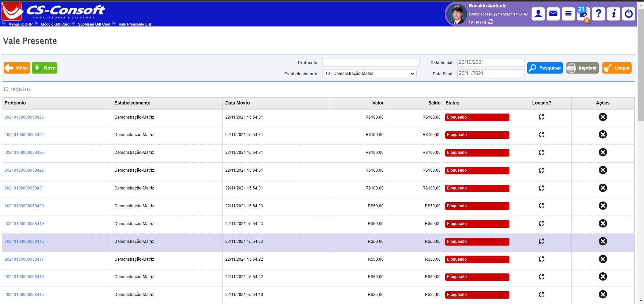This screenshot has width=644, height=304.
Task: Toggle Locado icon for protocol ending 58416
Action: (x=541, y=277)
